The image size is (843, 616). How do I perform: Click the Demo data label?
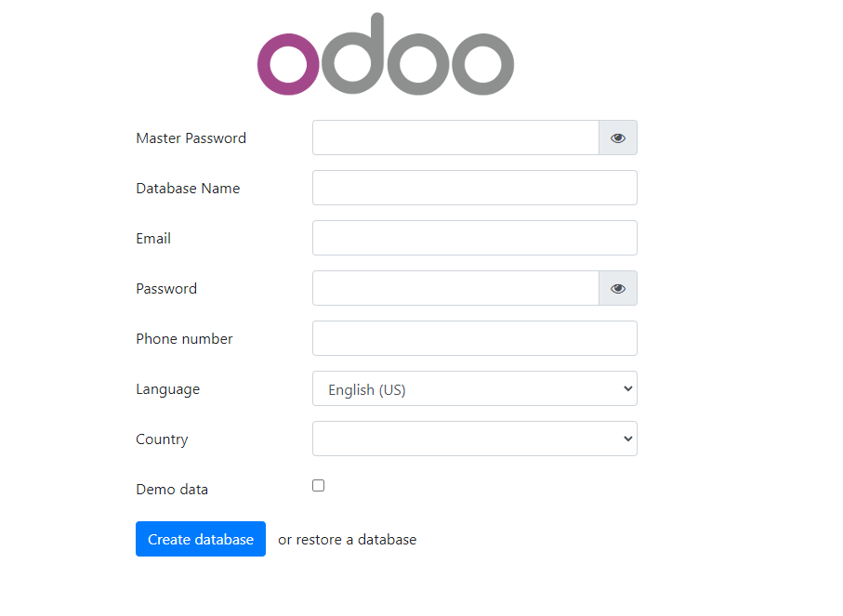[x=172, y=489]
